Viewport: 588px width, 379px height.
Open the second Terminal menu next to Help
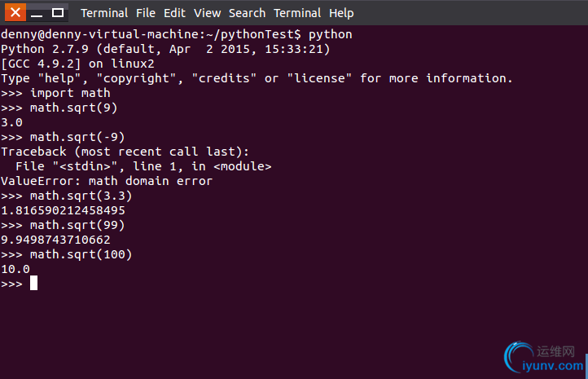click(297, 13)
